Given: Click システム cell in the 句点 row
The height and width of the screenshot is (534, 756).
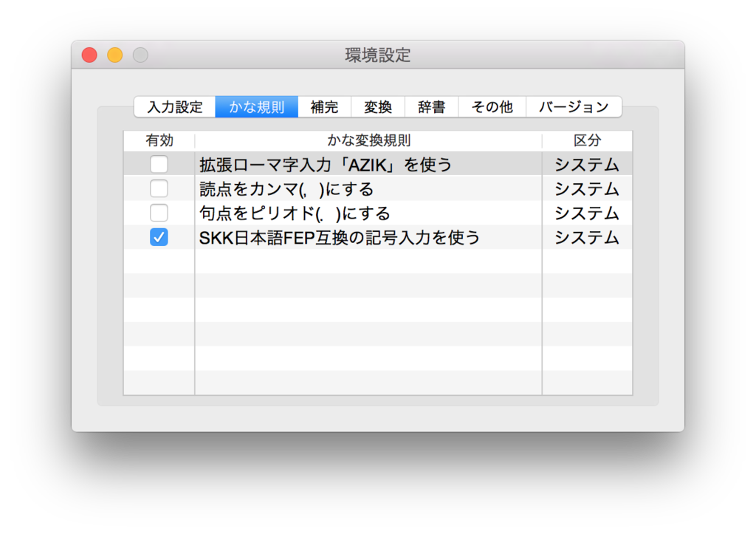Looking at the screenshot, I should coord(587,213).
